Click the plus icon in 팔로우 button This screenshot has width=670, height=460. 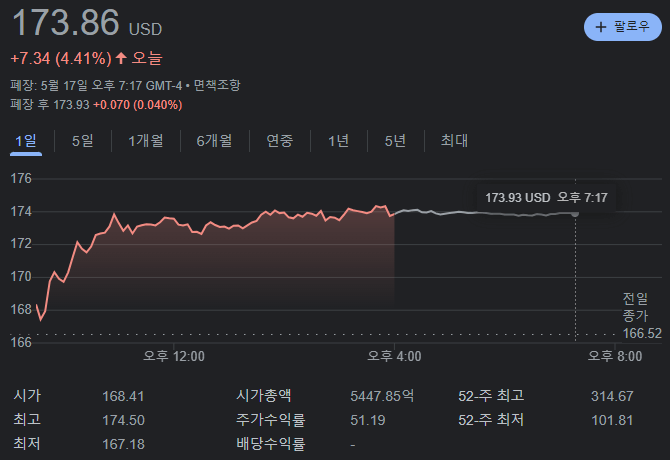click(x=601, y=27)
